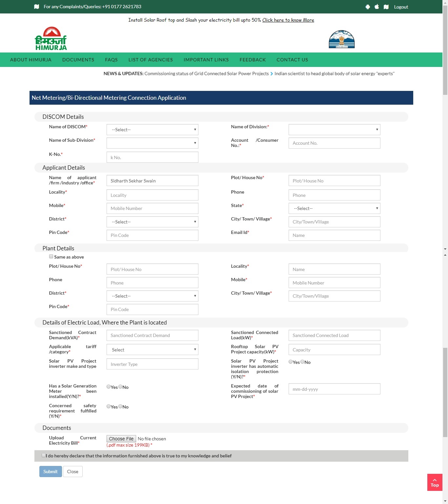Viewport: 448px width, 504px height.
Task: Click the 'Net Metering/Bi-Directional Metering Connection Application' heading
Action: click(109, 98)
